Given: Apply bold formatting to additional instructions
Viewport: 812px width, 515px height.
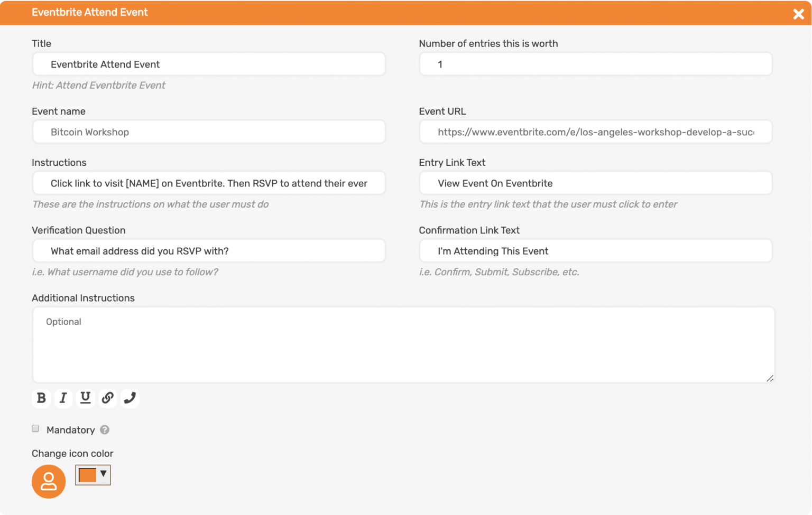Looking at the screenshot, I should point(41,398).
